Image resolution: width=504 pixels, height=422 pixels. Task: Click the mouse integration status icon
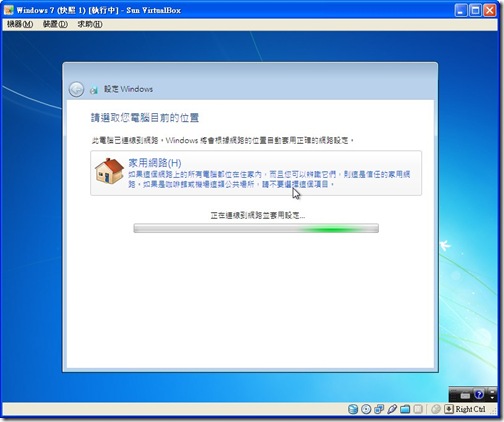point(435,409)
